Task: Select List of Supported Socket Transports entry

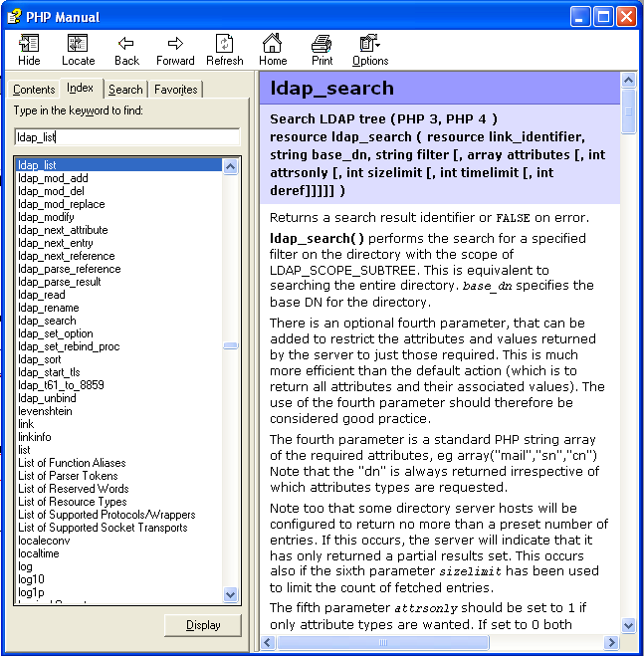Action: tap(103, 528)
